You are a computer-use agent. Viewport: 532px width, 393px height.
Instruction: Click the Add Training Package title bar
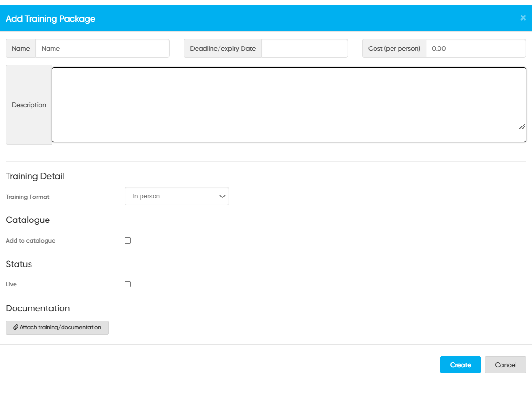tap(50, 18)
